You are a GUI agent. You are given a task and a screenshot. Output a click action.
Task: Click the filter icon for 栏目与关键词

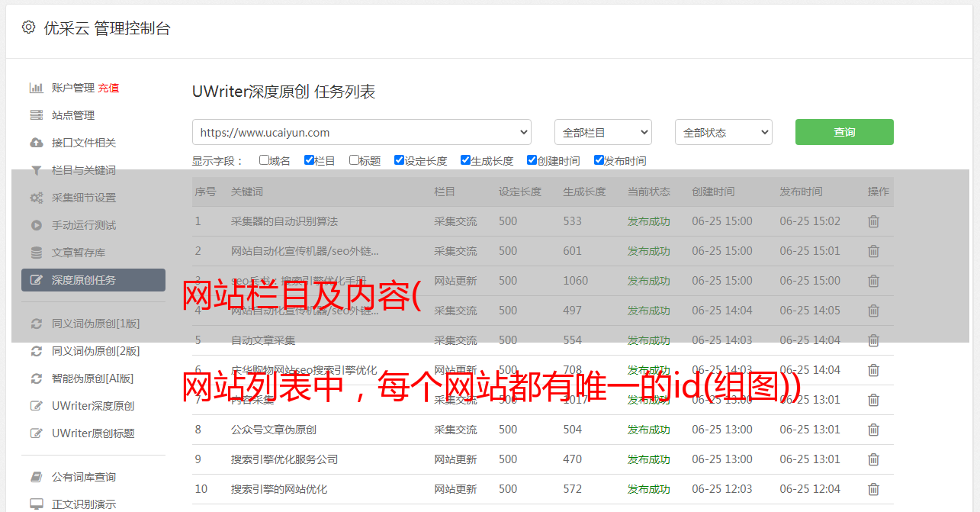point(36,170)
